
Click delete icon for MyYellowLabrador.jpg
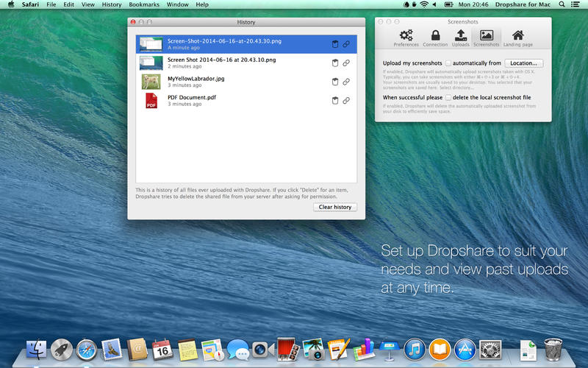click(335, 82)
